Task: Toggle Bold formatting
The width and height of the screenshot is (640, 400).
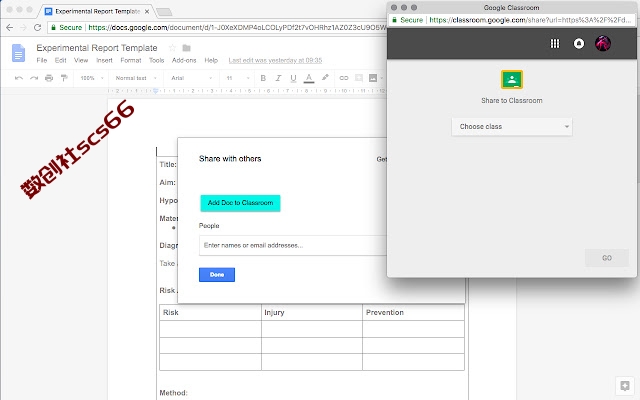Action: tap(263, 78)
